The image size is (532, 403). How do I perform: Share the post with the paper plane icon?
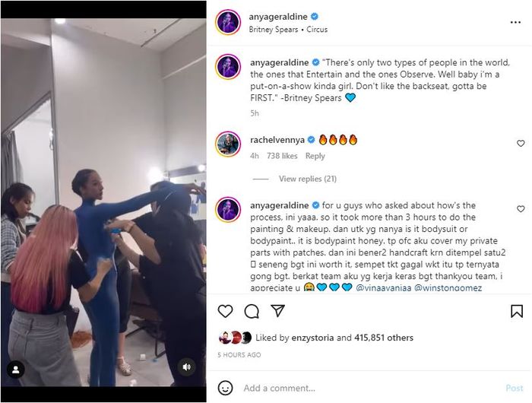click(x=277, y=311)
